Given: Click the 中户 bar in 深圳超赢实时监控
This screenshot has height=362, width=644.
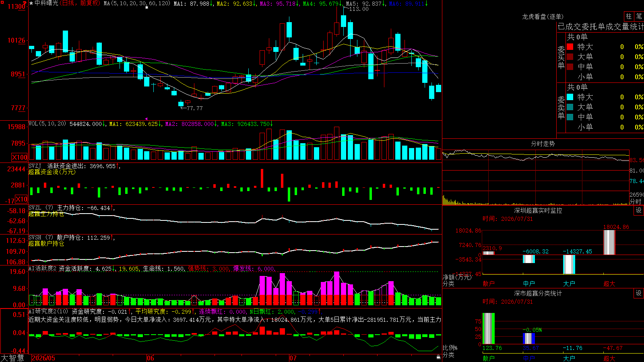Looking at the screenshot, I should click(x=529, y=259).
